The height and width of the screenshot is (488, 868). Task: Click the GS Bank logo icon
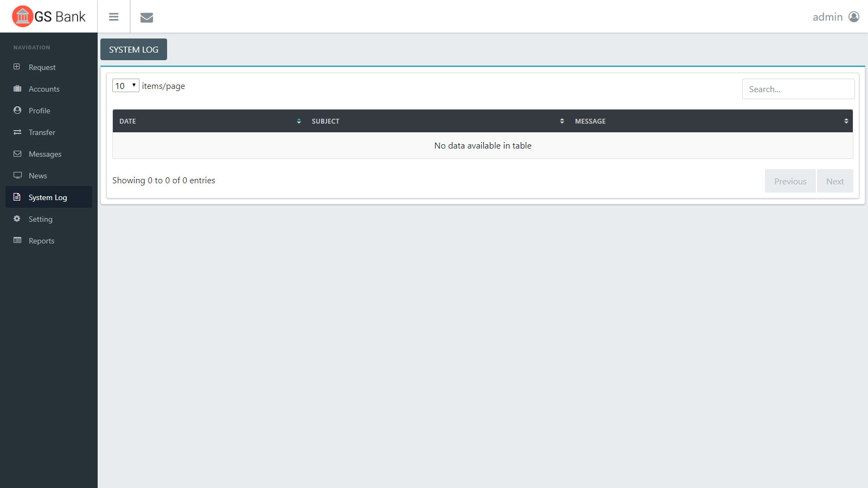[x=22, y=16]
